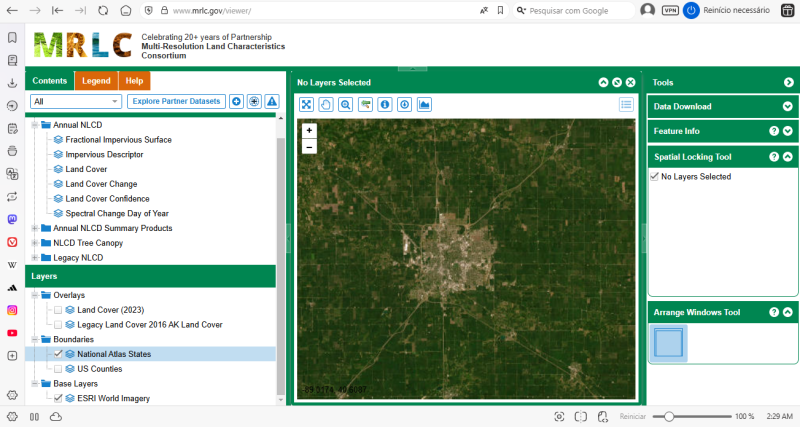The height and width of the screenshot is (427, 800).
Task: Select Spectral Change Day of Year dataset
Action: tap(117, 214)
